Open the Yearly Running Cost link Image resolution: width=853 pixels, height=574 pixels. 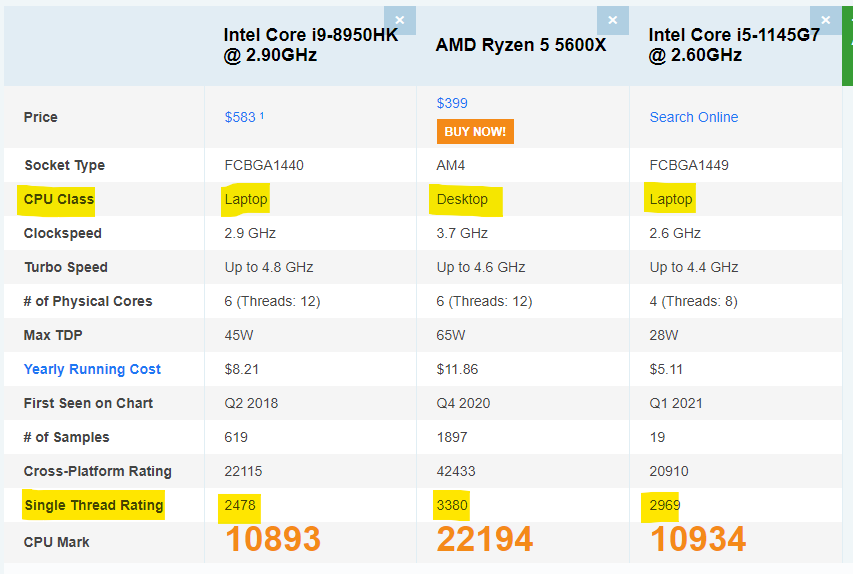(x=92, y=369)
